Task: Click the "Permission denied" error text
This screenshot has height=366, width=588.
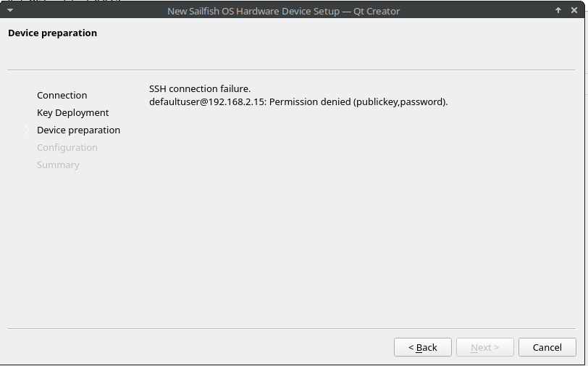Action: [x=310, y=101]
